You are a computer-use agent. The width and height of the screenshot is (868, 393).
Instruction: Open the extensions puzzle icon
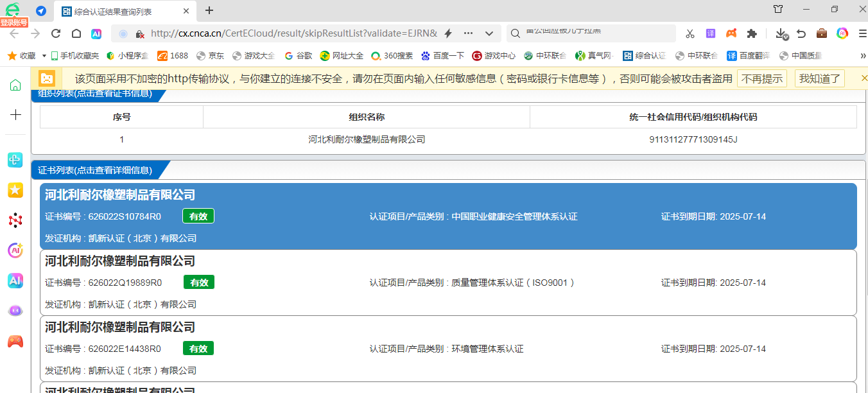tap(752, 33)
